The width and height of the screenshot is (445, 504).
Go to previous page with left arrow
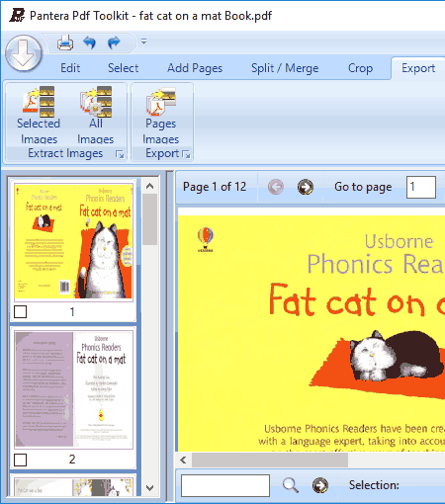pos(276,187)
